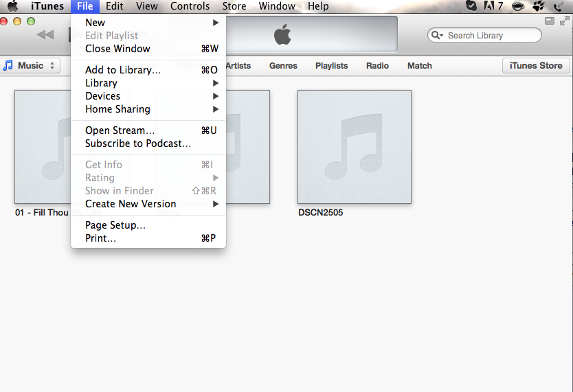
Task: Click the coffee cup menu bar icon
Action: [518, 6]
